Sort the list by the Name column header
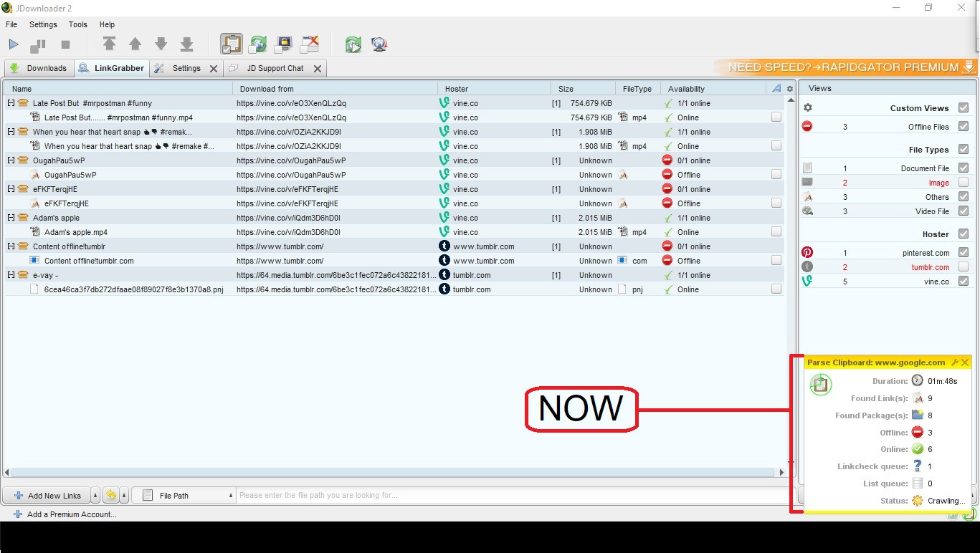The image size is (980, 553). pyautogui.click(x=118, y=89)
